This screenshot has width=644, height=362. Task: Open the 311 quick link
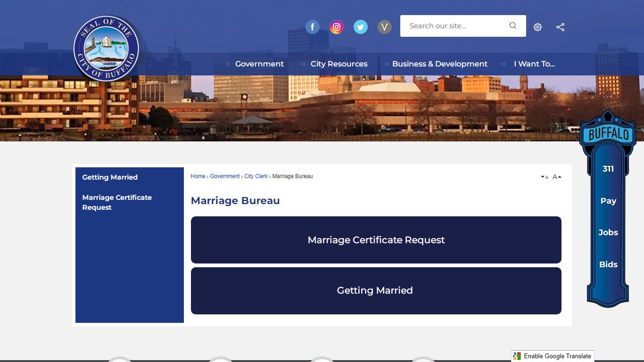tap(608, 169)
